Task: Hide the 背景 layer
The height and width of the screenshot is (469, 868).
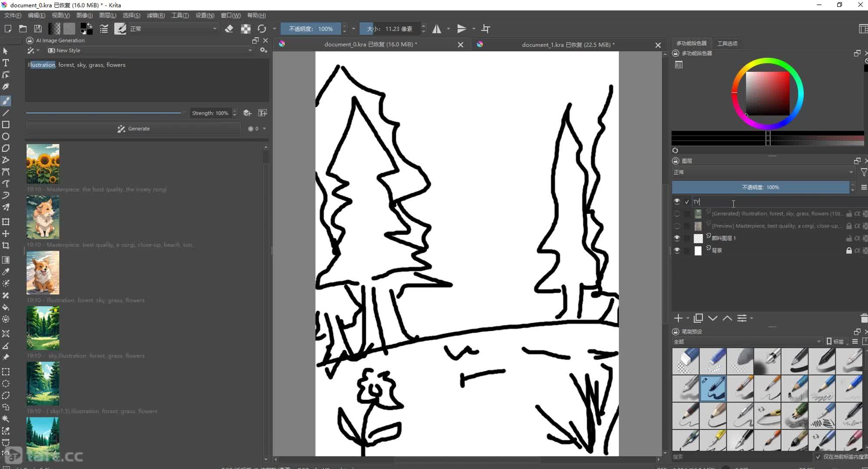Action: 677,250
